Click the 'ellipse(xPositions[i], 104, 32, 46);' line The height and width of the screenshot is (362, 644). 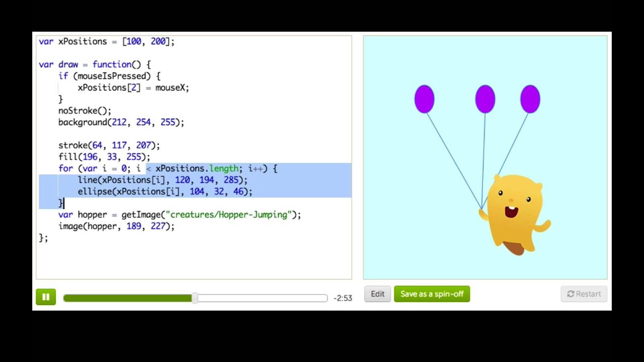tap(165, 192)
